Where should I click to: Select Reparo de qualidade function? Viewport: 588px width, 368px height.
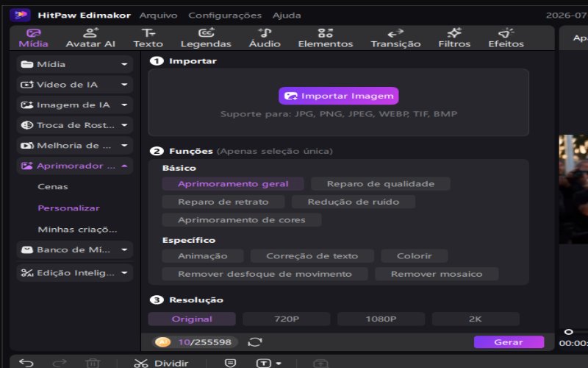point(381,183)
